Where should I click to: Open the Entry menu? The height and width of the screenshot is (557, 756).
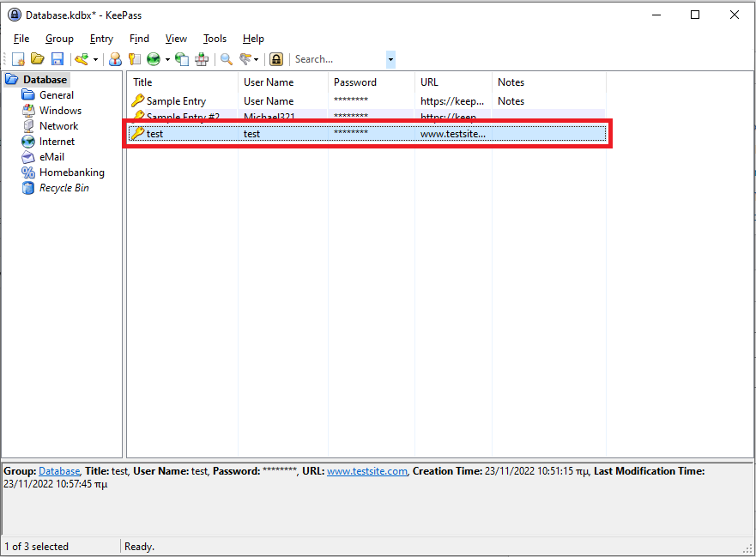(x=101, y=38)
